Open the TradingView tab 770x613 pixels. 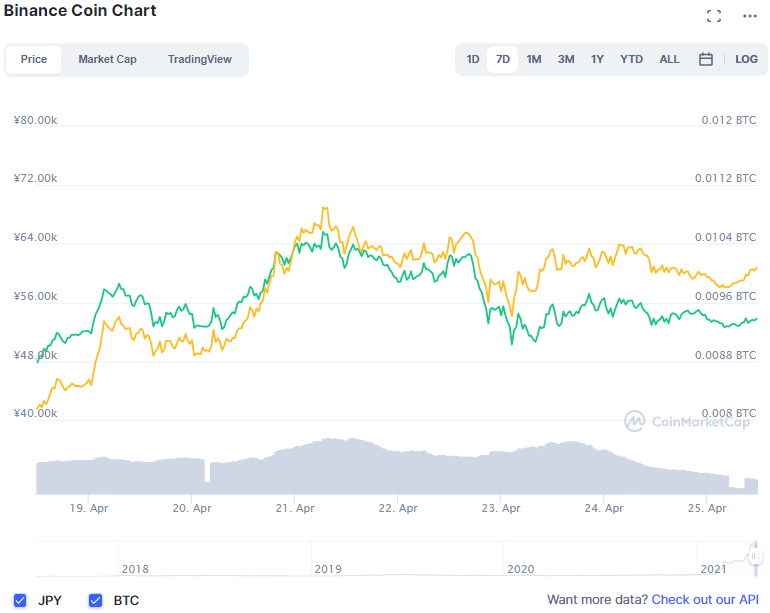tap(199, 59)
